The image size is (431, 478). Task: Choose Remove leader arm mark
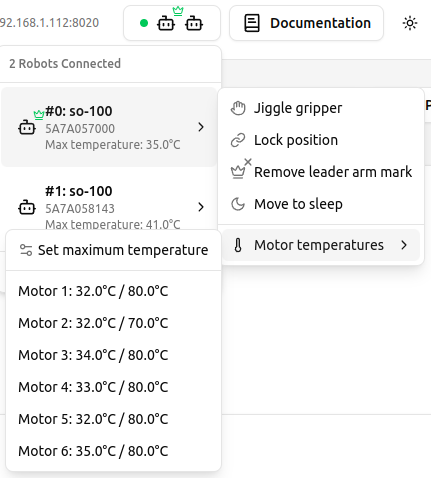pyautogui.click(x=321, y=172)
